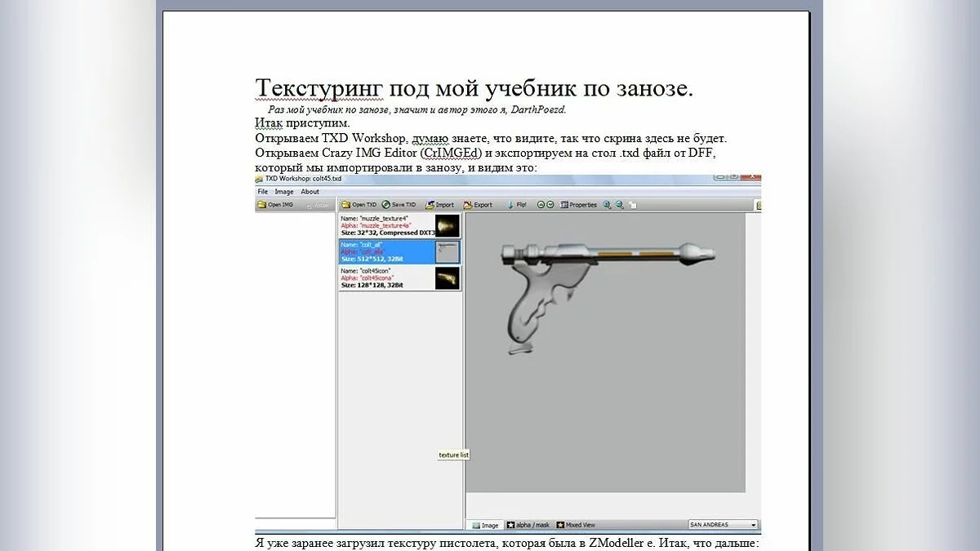Click the Open TXD folder button
The image size is (980, 551).
[359, 205]
